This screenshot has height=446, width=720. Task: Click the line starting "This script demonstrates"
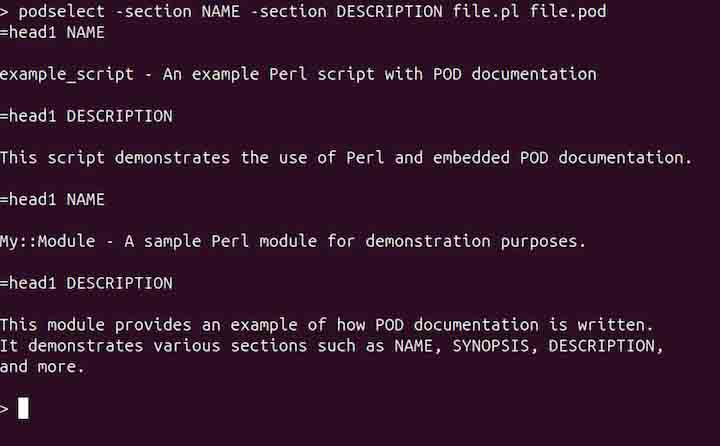[346, 157]
